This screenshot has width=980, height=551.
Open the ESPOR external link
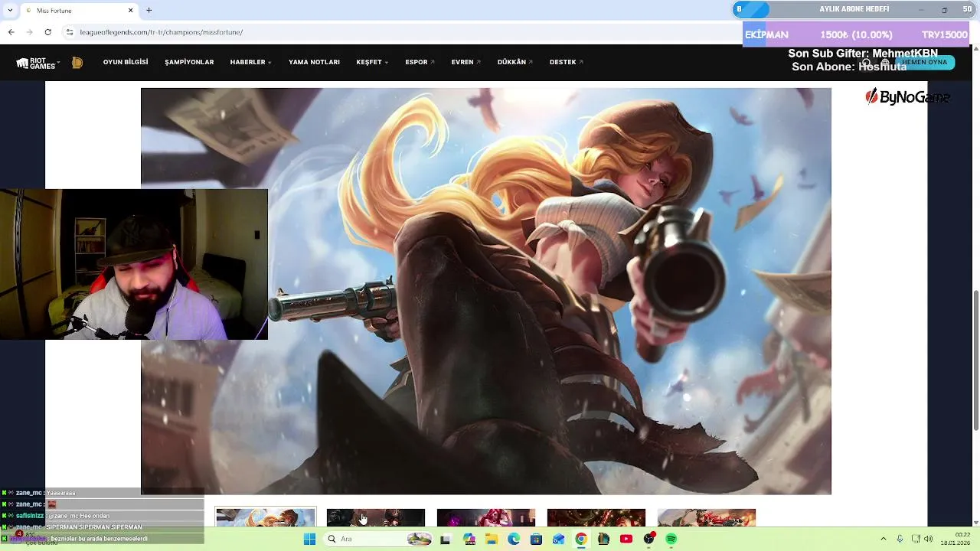point(420,62)
